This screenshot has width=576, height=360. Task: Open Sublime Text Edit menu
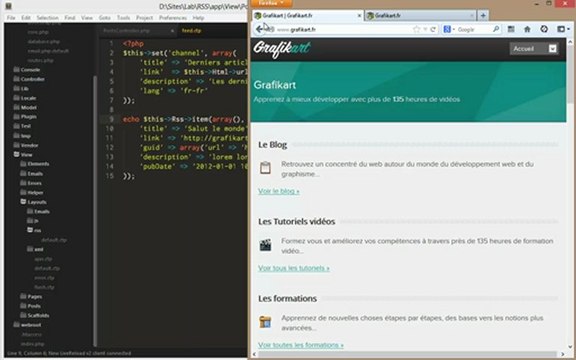(x=26, y=18)
